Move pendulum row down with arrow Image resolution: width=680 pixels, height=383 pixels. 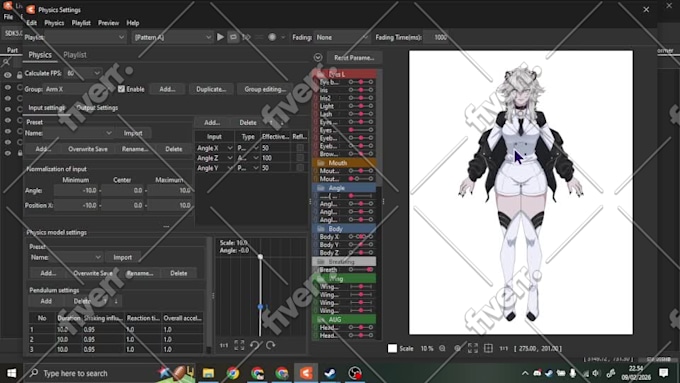point(116,301)
